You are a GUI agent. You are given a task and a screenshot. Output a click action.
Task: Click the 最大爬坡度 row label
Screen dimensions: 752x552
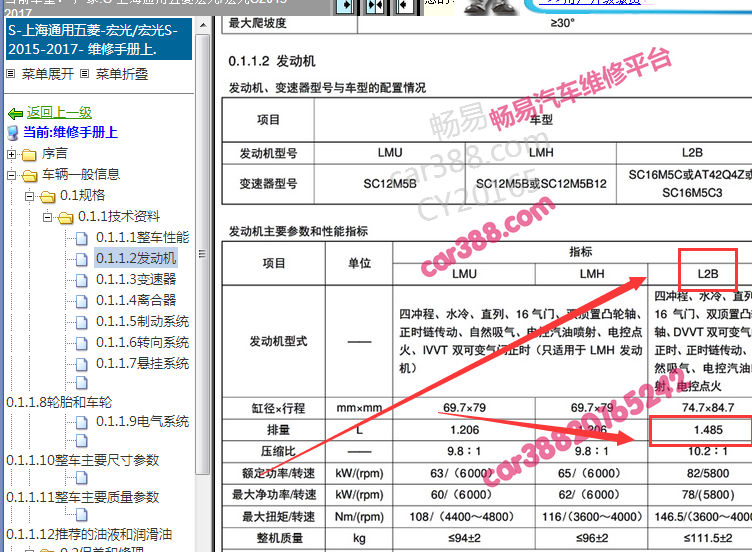pos(258,23)
